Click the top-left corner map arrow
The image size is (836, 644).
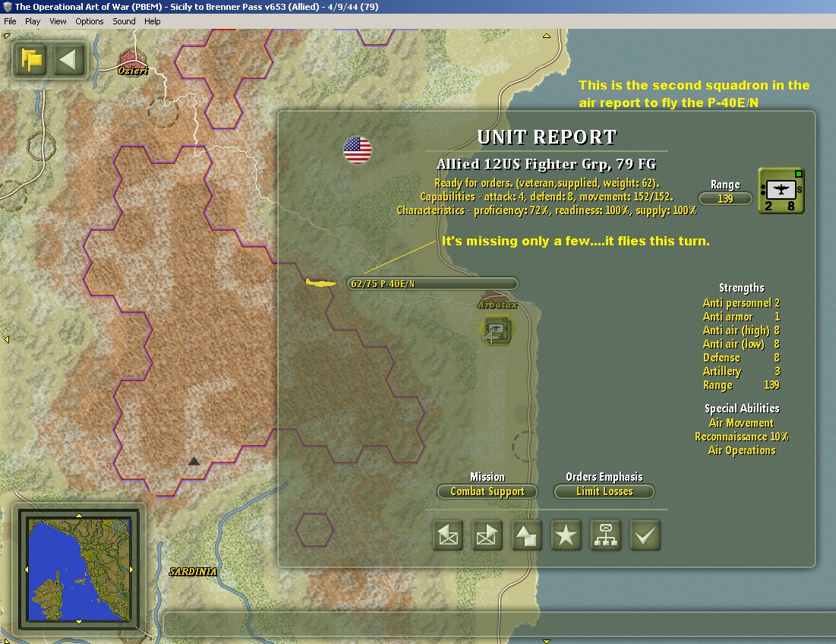coord(6,36)
